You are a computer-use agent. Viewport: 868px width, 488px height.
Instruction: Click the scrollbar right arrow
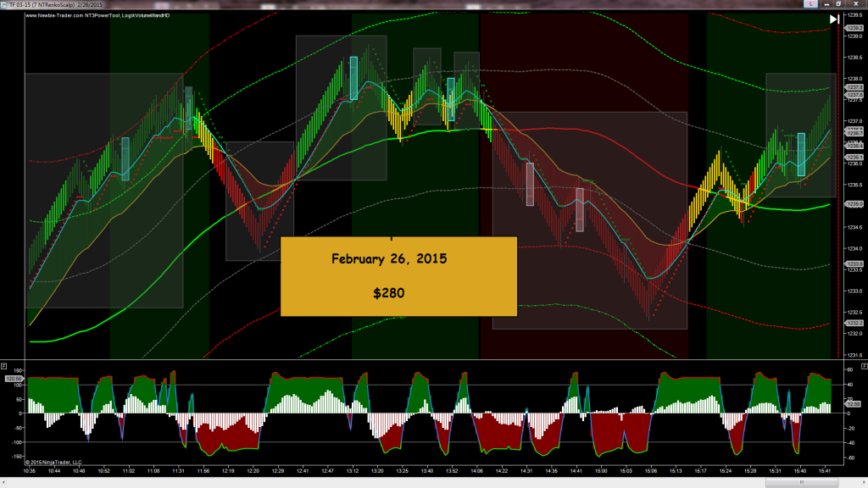tap(864, 483)
